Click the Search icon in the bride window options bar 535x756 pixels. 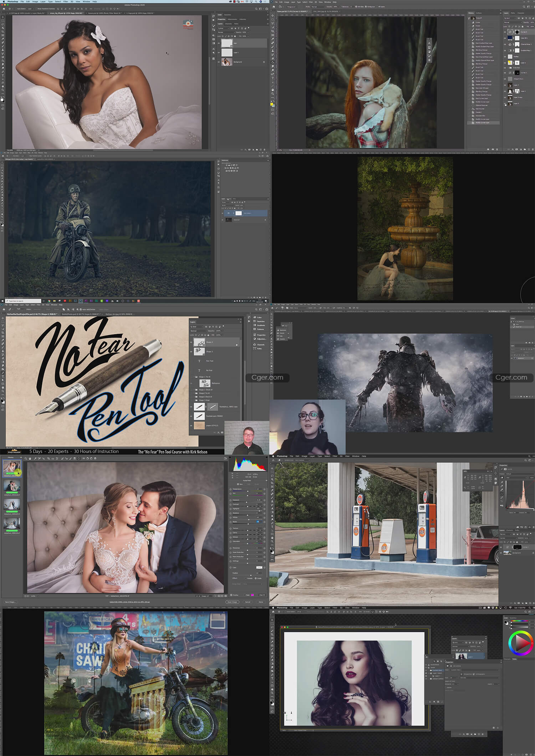256,9
